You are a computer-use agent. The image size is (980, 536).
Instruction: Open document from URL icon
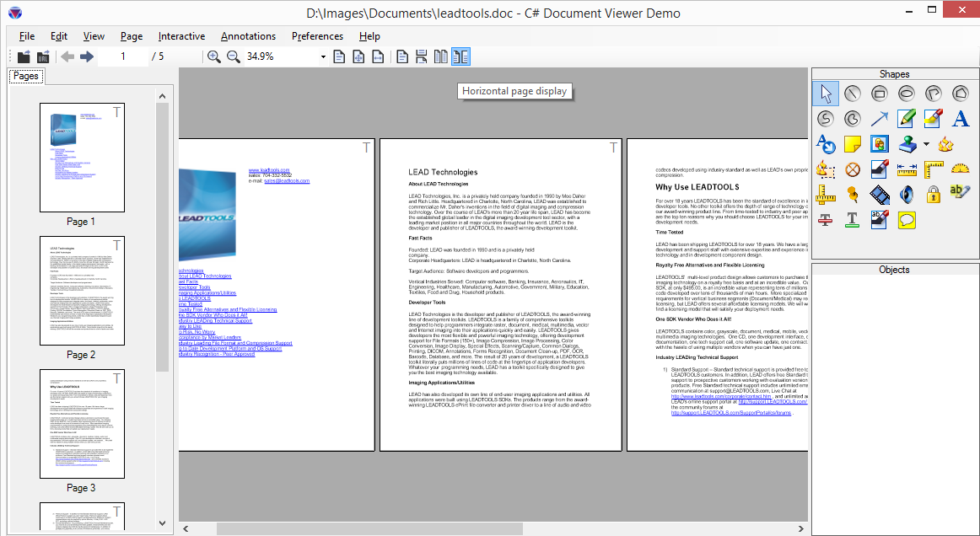(x=43, y=56)
